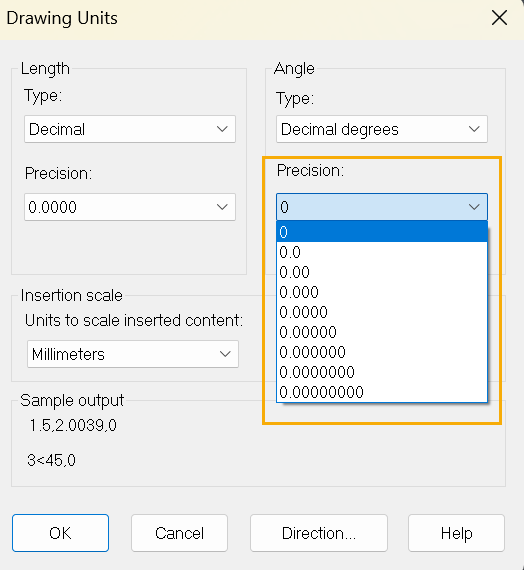Select 0.00000000 maximum precision
Screen dimensions: 524x570
click(382, 392)
